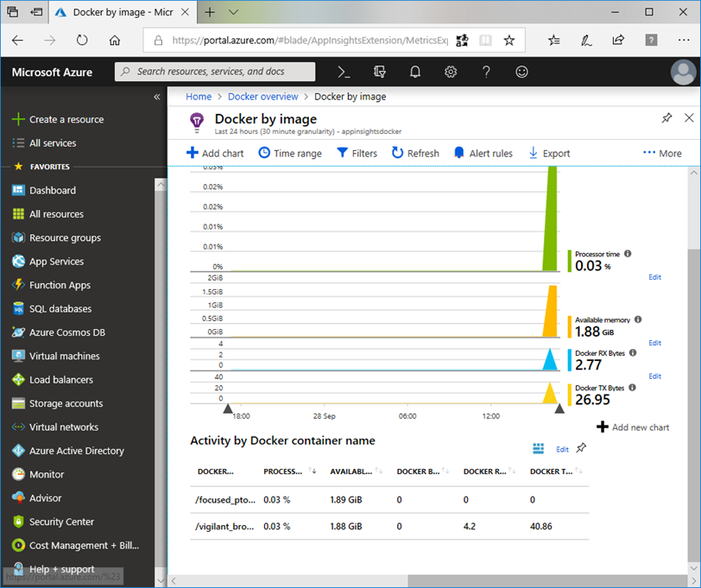Edit the Available memory chart
Viewport: 701px width, 588px height.
(x=654, y=343)
